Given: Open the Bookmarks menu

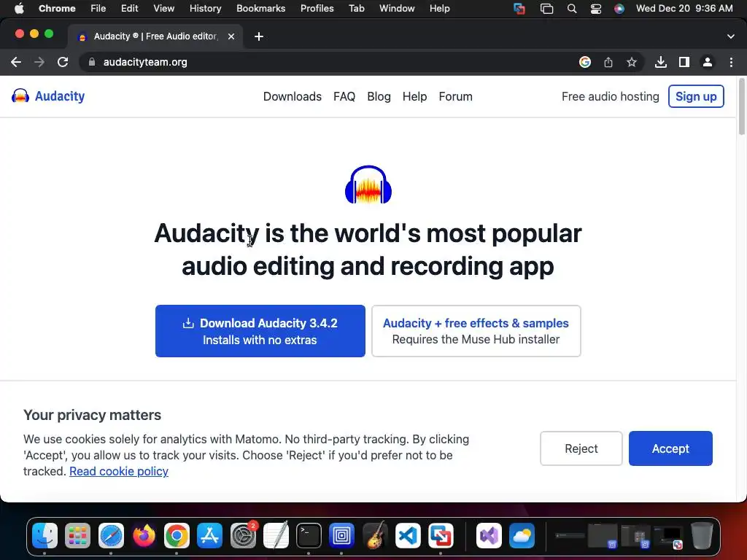Looking at the screenshot, I should point(260,9).
